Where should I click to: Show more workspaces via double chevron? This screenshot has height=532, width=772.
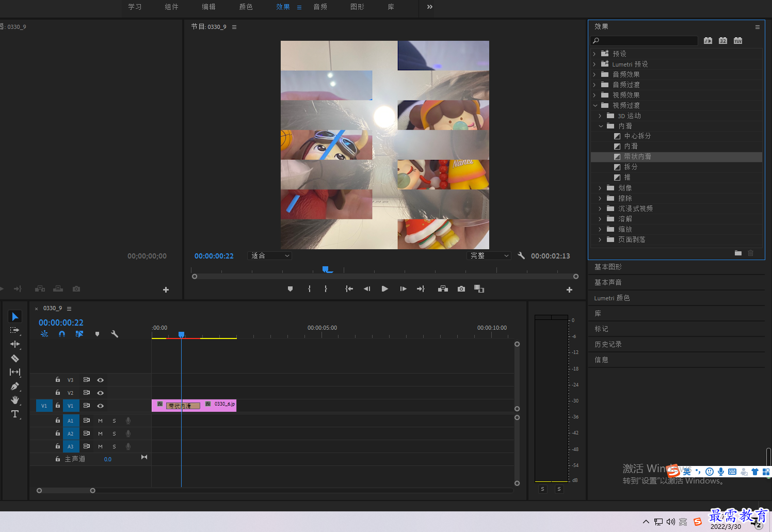coord(430,7)
